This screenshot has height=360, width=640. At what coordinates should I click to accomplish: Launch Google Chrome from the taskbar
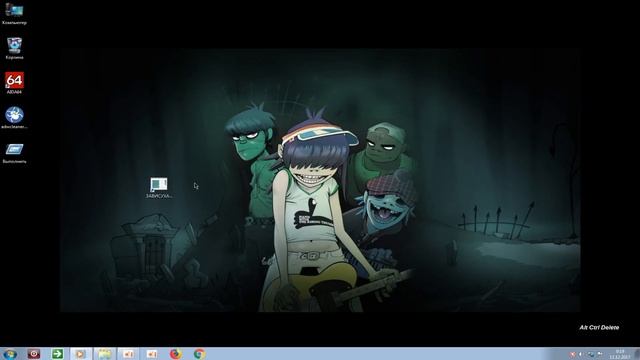[x=199, y=354]
